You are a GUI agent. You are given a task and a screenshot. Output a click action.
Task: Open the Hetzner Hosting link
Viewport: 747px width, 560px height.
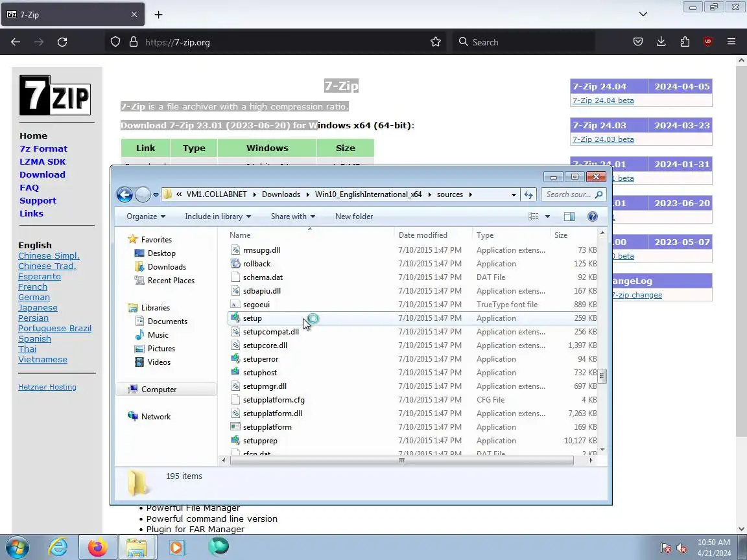pos(47,387)
